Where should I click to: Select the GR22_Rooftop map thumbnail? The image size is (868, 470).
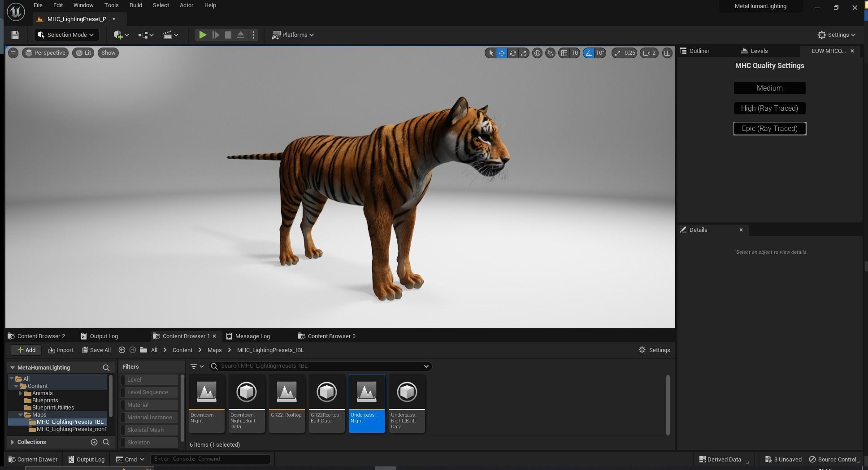286,404
